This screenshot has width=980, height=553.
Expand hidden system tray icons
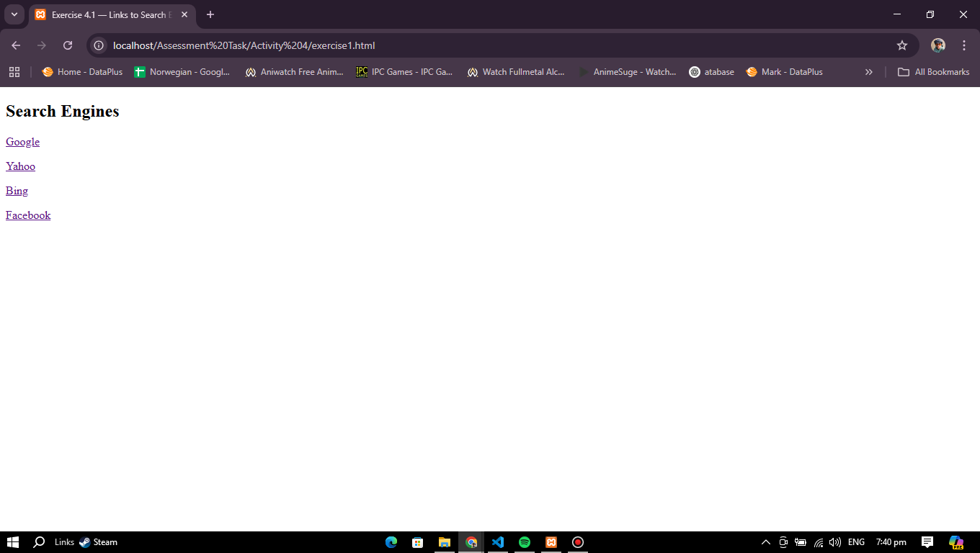coord(765,542)
